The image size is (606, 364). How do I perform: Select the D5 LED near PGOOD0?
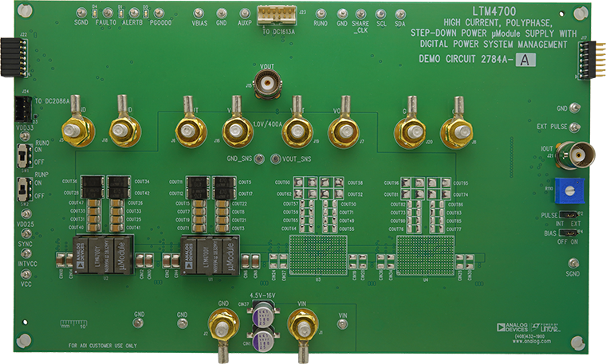[145, 14]
